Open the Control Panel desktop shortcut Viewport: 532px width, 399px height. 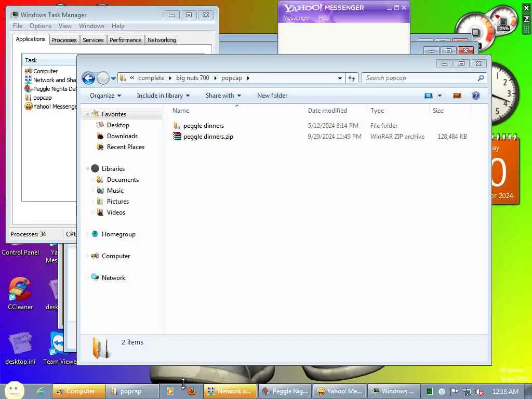(20, 252)
